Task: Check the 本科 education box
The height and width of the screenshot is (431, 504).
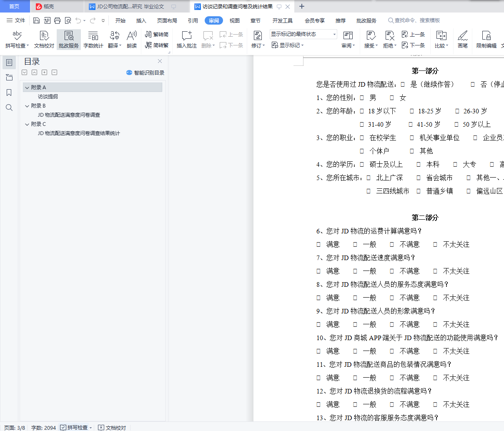Action: (419, 165)
